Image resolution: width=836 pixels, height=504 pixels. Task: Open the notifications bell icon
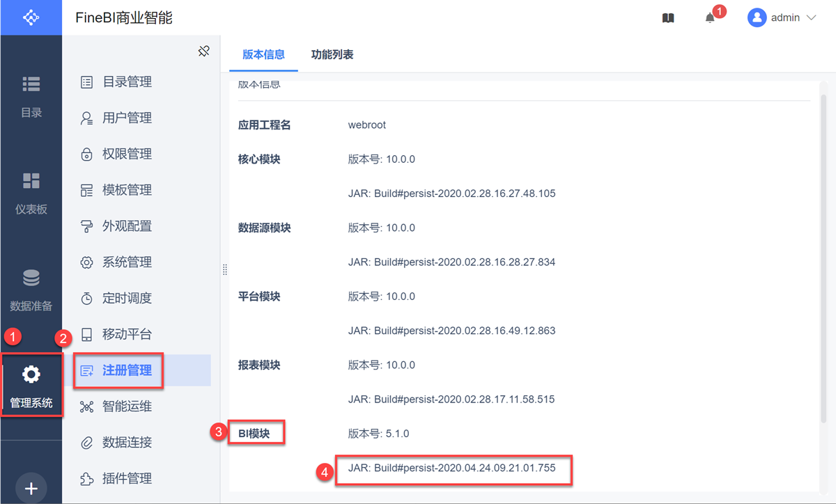point(710,18)
